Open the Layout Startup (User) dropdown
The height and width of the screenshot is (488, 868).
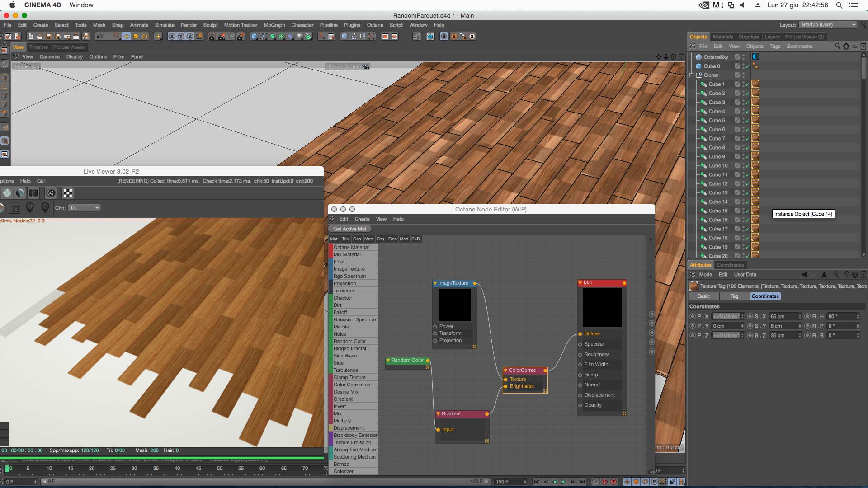coord(828,25)
